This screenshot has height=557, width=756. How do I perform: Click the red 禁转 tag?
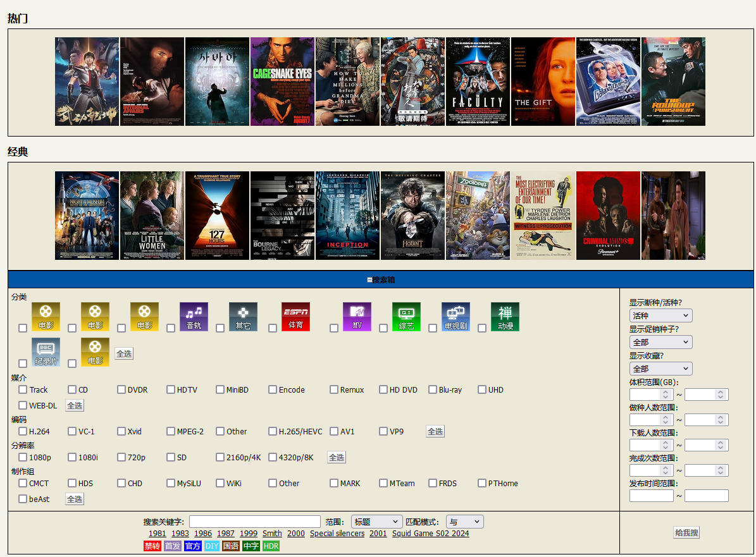click(152, 546)
